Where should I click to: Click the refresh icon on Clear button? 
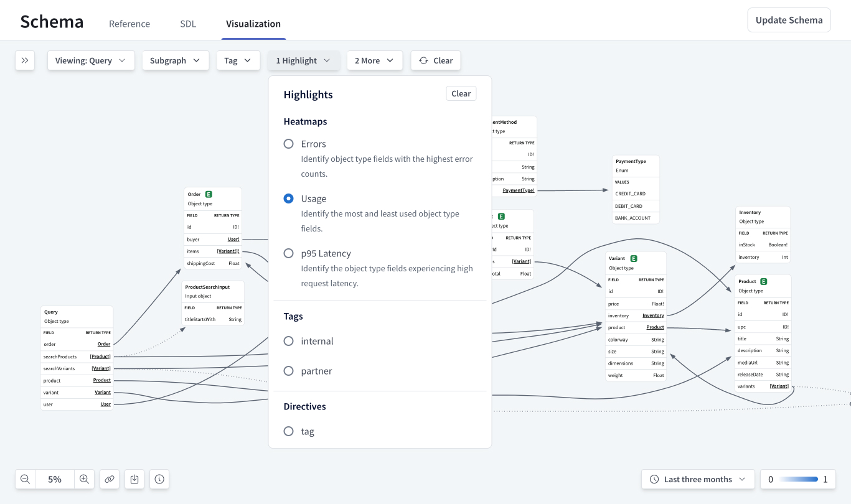point(424,60)
